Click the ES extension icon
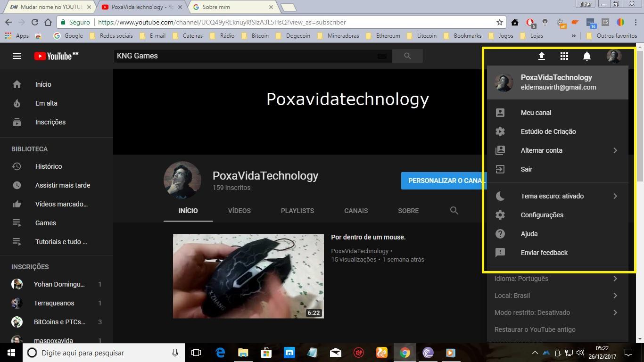644x362 pixels. [605, 22]
